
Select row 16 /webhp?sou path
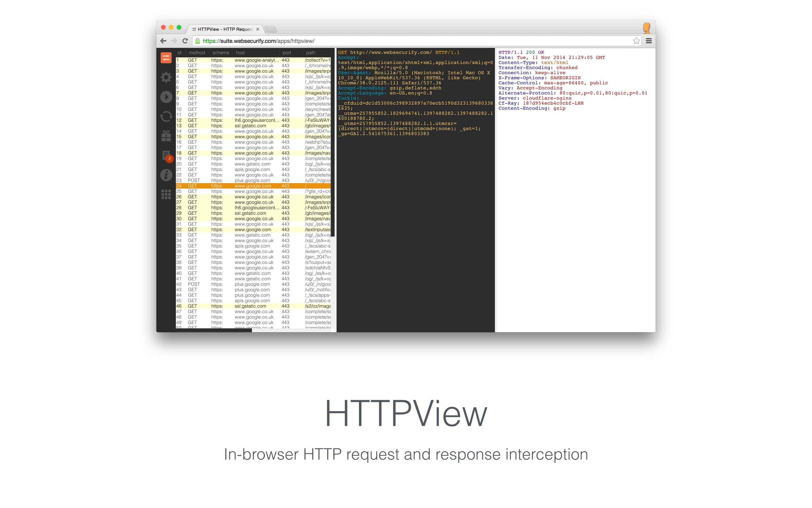click(253, 142)
